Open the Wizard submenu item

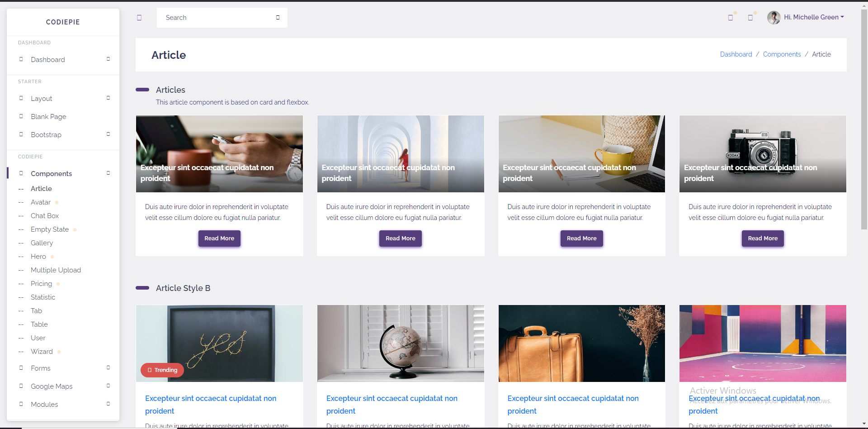tap(42, 352)
